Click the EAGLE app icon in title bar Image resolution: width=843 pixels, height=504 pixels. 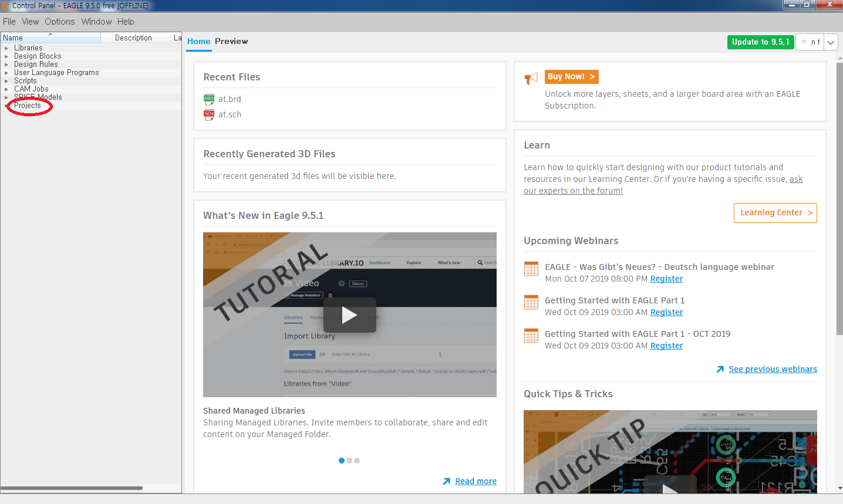pos(5,5)
